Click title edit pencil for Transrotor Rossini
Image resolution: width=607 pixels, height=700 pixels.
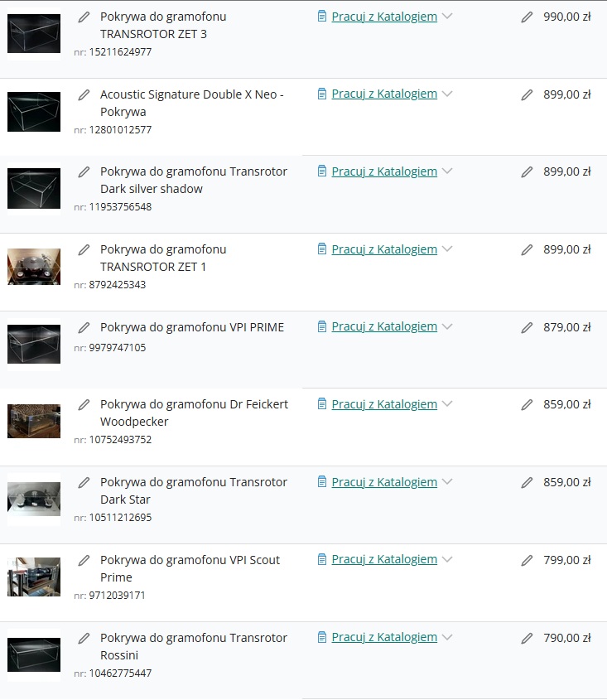point(84,639)
